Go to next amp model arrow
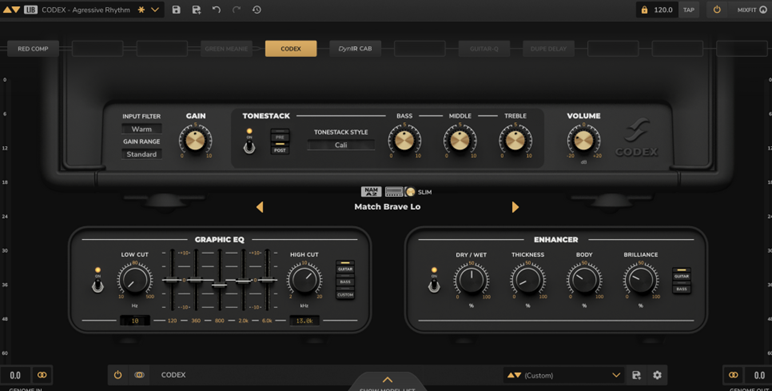Screen dimensions: 772x391 pos(515,207)
